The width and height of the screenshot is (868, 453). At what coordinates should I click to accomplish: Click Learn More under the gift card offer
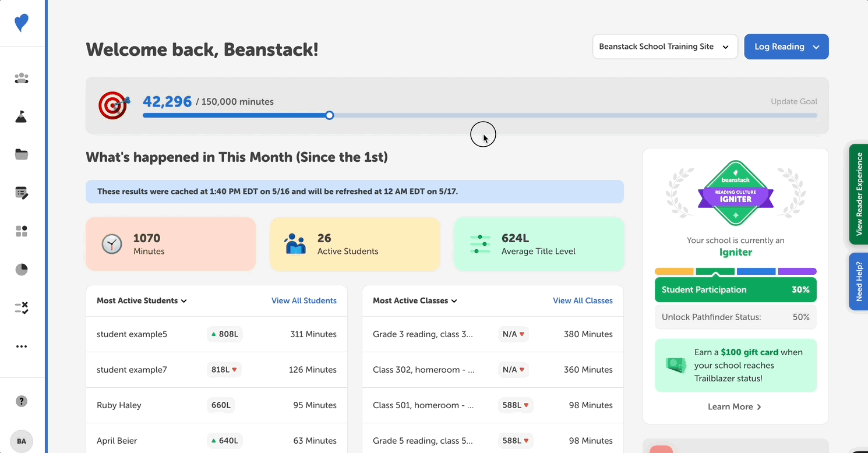click(x=735, y=406)
